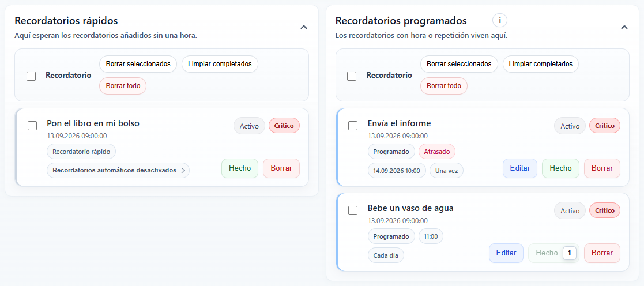Click Recordatorio column label in Recordatorios rápidos
This screenshot has height=286, width=644.
[68, 75]
